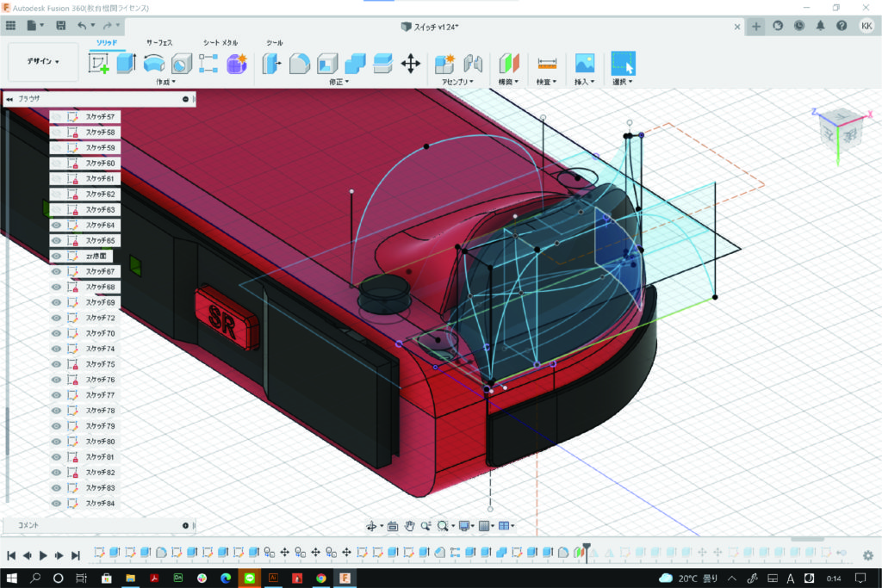Screen dimensions: 882x588
Task: Click the ViewCube in the corner
Action: tap(838, 129)
